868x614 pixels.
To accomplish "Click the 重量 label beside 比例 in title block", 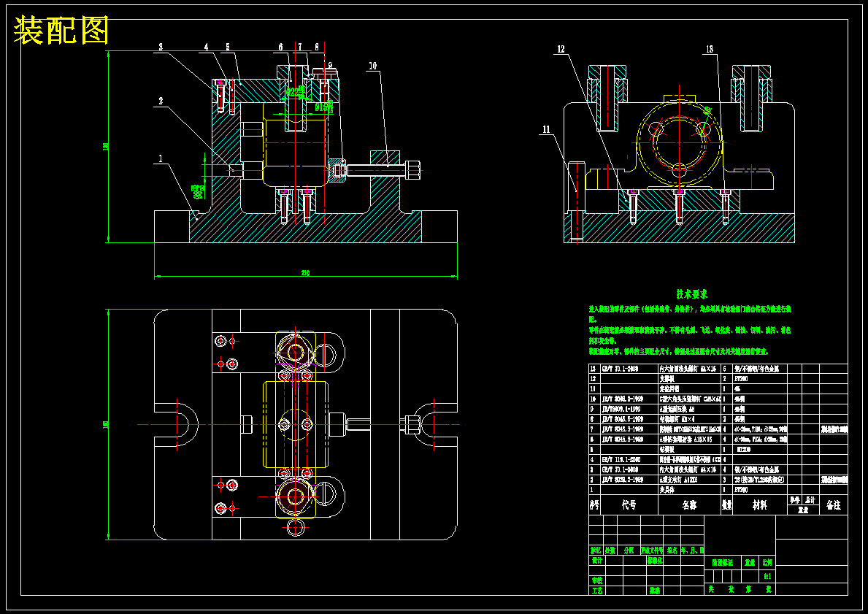I will (750, 562).
